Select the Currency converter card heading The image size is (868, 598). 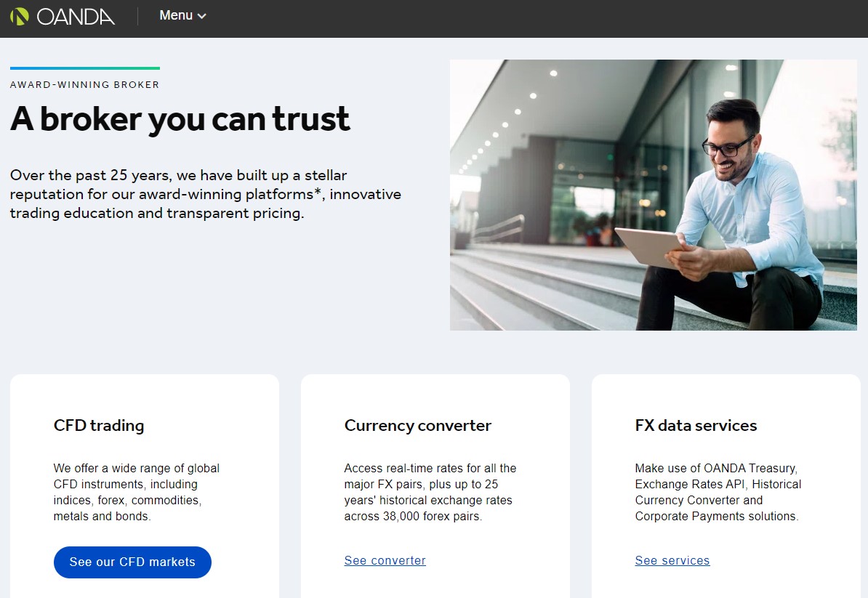417,425
